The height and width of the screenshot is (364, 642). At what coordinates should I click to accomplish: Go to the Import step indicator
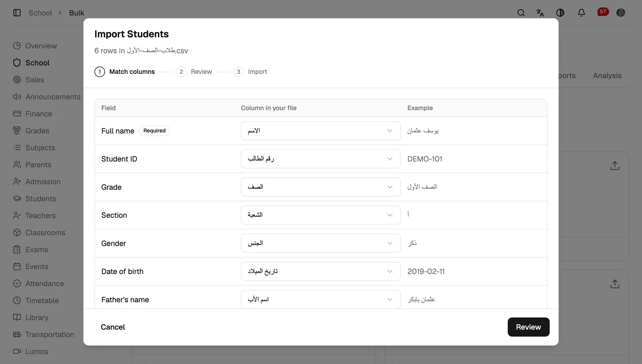click(250, 72)
